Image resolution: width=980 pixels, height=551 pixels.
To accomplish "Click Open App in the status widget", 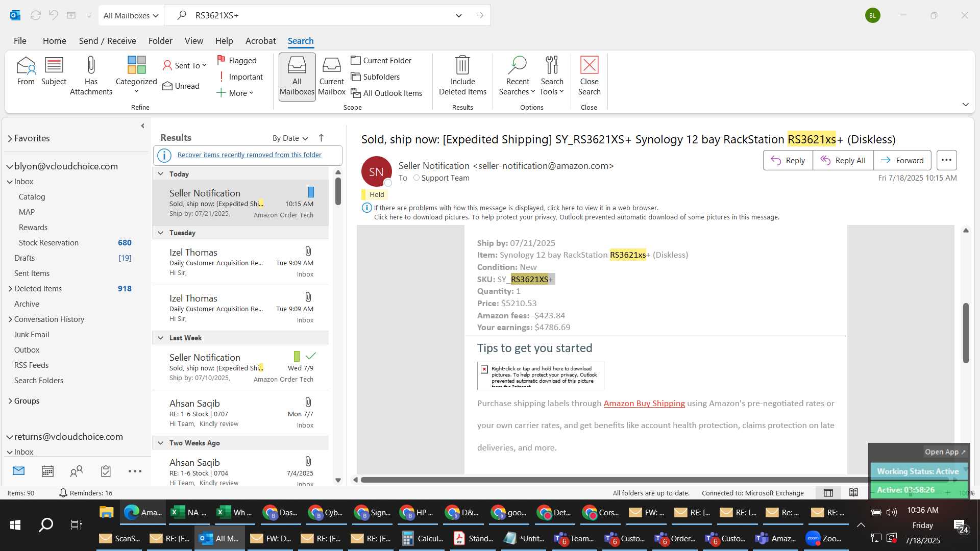I will tap(945, 452).
